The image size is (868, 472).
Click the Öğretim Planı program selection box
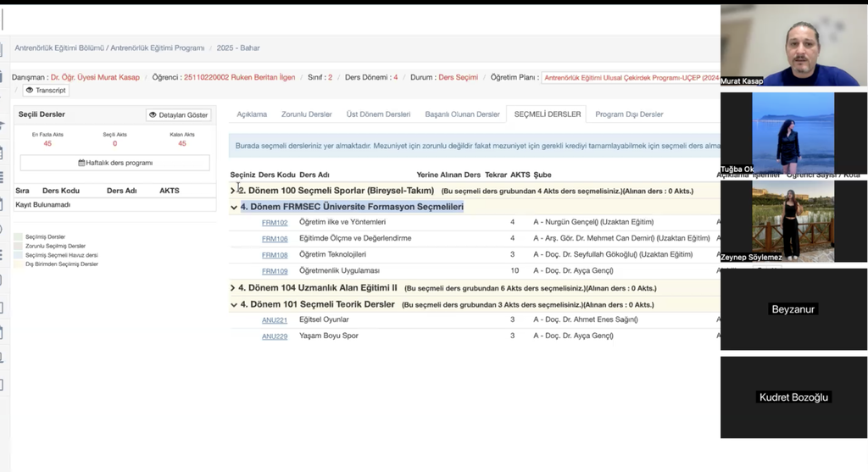[631, 77]
